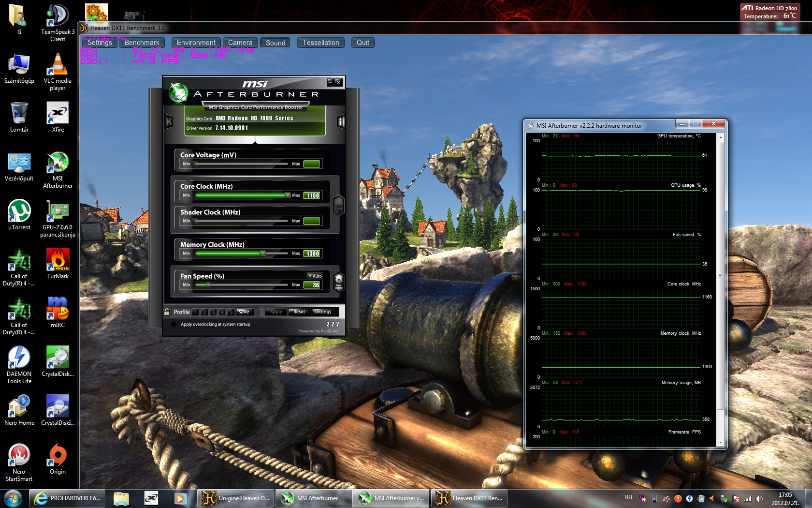Open the Heaven Camera tab
This screenshot has height=508, width=812.
tap(240, 43)
